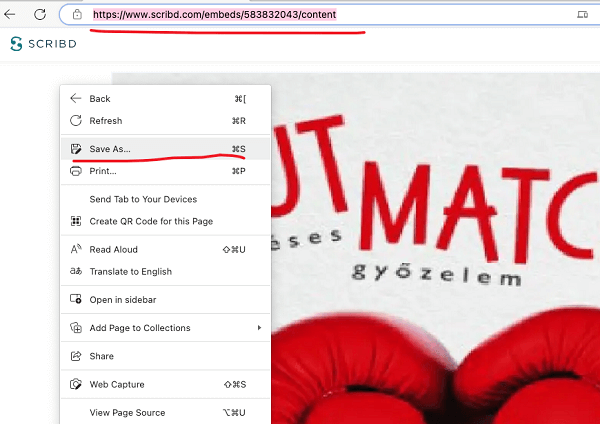Viewport: 600px width, 424px height.
Task: Open the Scribd logo link
Action: coord(43,44)
